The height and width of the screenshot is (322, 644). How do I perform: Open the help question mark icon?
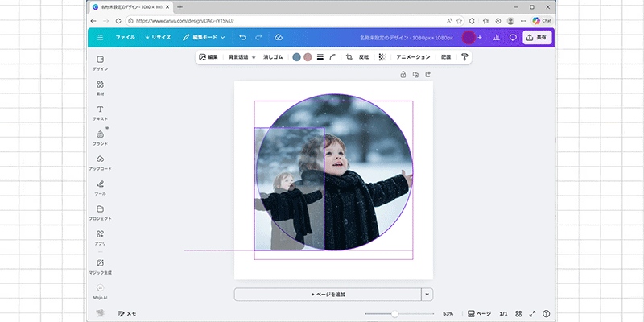coord(547,314)
